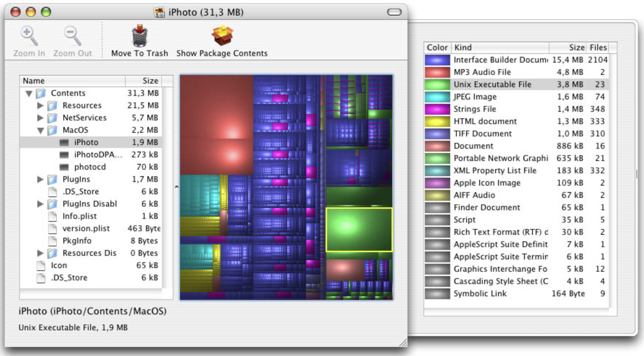The image size is (644, 356).
Task: Sort by the Files column header
Action: [x=598, y=47]
